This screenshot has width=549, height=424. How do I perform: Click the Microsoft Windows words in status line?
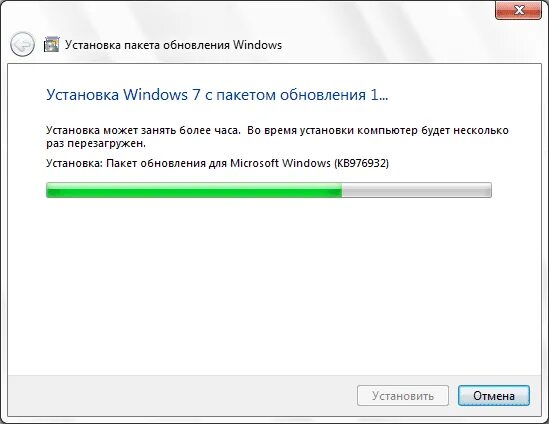280,163
